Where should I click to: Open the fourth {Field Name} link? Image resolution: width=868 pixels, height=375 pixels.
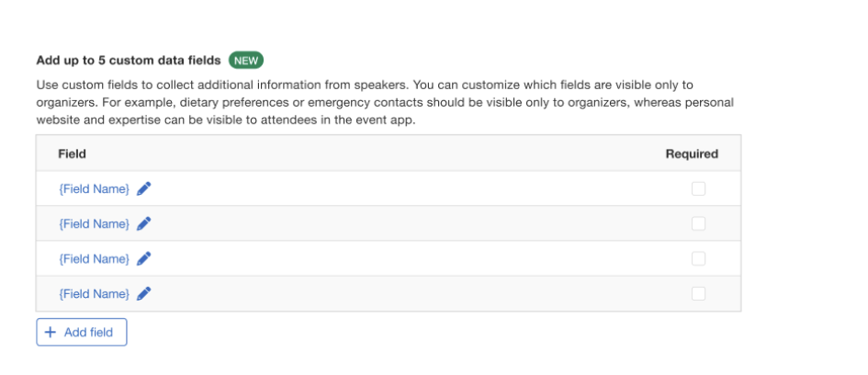click(x=94, y=293)
